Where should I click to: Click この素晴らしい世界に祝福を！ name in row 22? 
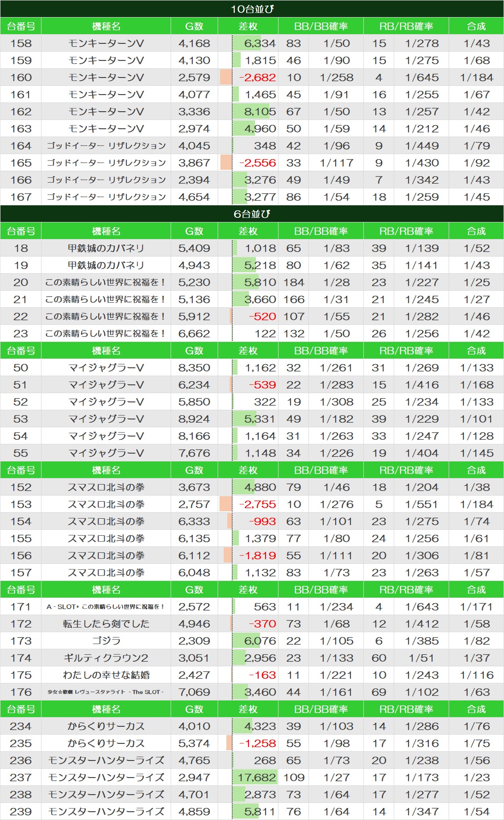tap(106, 317)
